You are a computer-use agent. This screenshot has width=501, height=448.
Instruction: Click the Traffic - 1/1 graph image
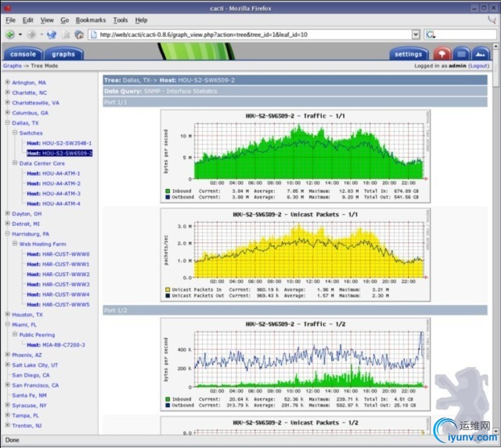click(294, 156)
